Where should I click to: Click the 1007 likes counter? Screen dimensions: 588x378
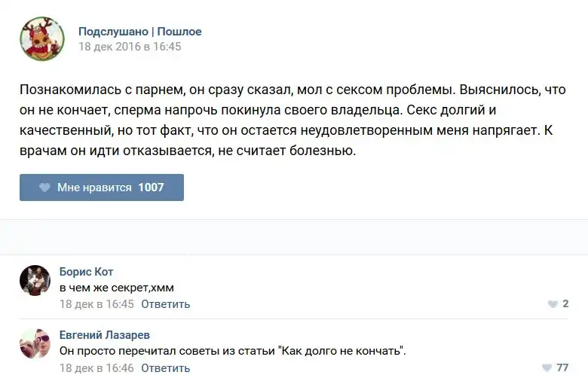(151, 187)
